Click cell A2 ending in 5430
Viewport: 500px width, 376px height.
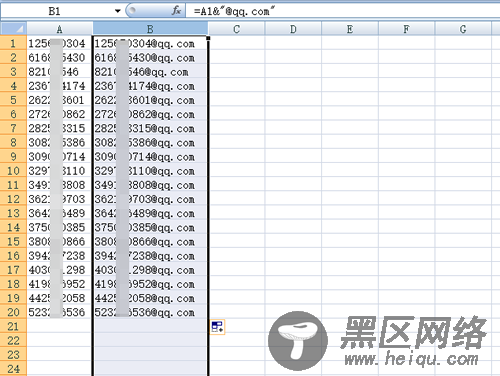click(59, 57)
